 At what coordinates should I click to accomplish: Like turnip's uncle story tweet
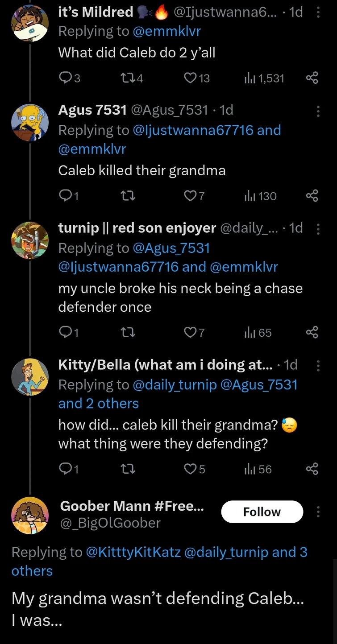[x=191, y=332]
